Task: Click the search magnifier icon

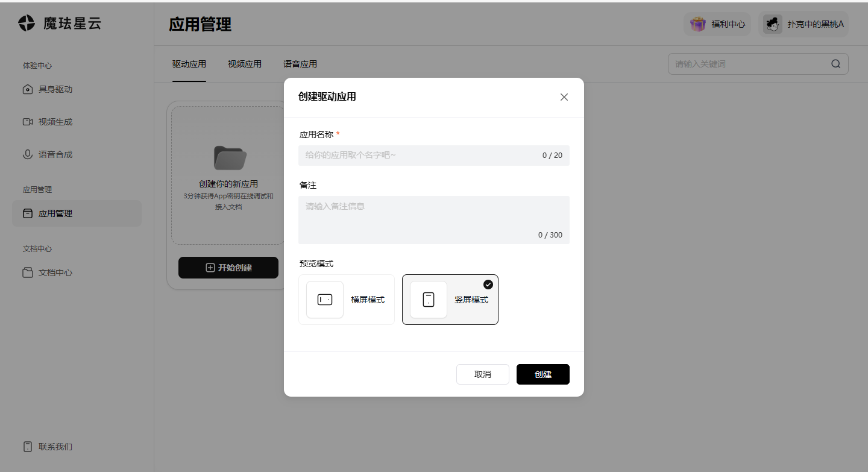Action: [835, 64]
